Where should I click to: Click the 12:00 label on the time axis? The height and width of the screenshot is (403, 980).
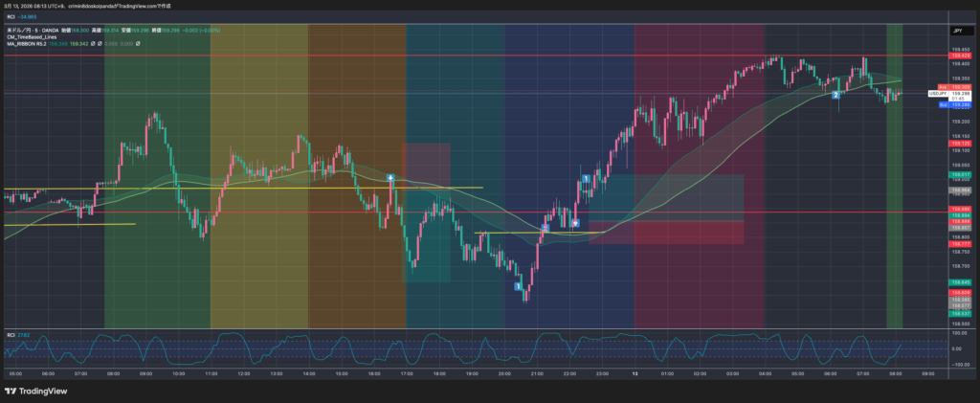pos(243,373)
